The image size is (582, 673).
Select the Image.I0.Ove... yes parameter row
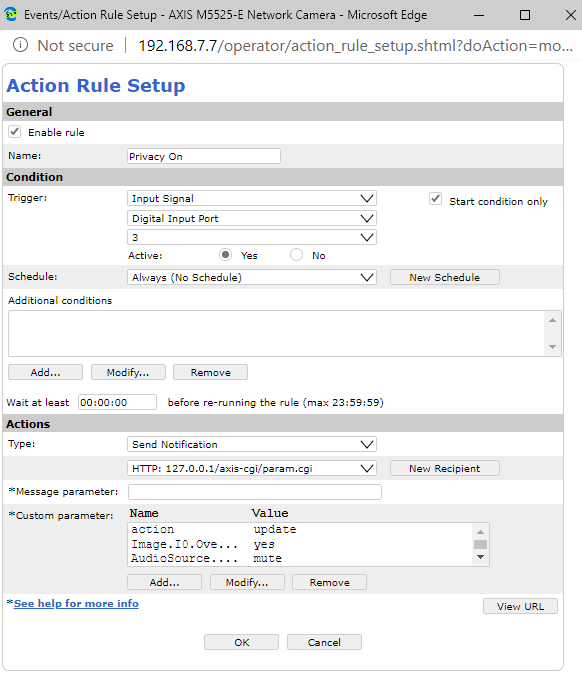tap(300, 544)
